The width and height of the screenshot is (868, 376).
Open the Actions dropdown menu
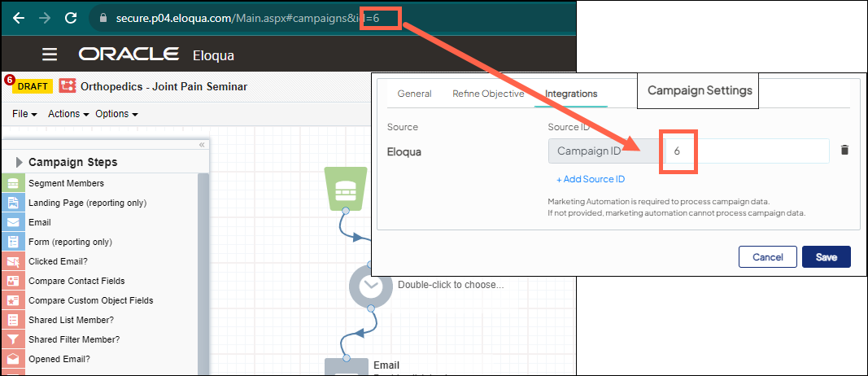[68, 114]
